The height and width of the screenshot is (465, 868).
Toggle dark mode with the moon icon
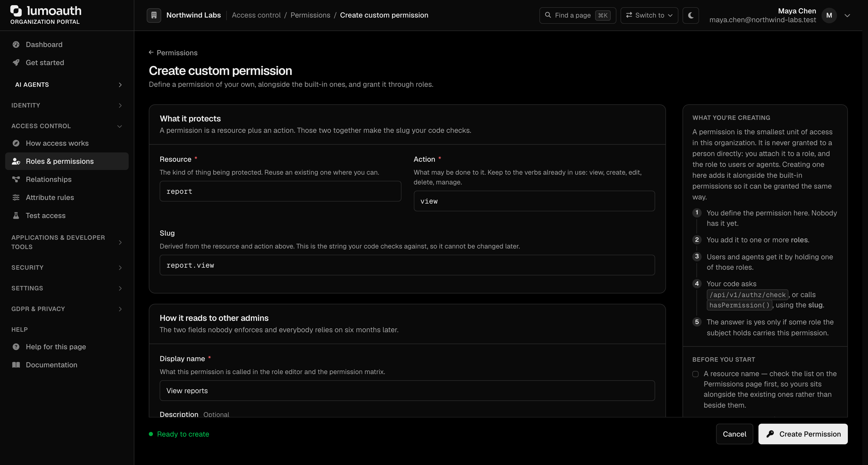(x=691, y=15)
